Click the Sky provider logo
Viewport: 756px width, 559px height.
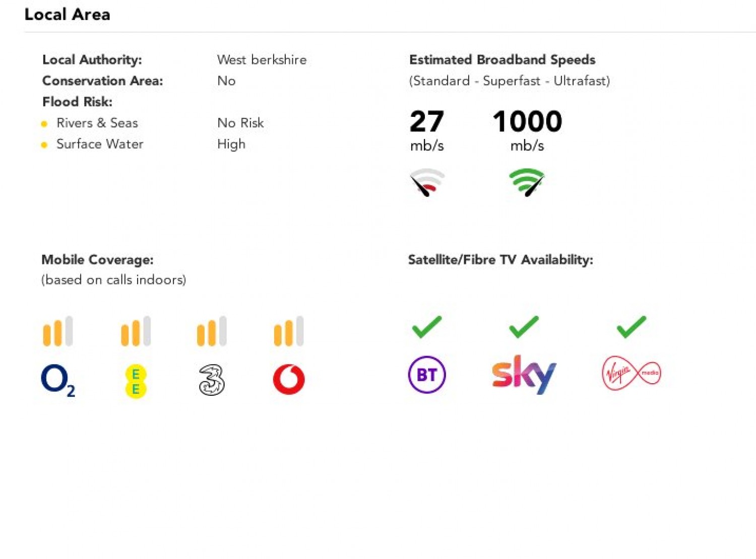524,375
